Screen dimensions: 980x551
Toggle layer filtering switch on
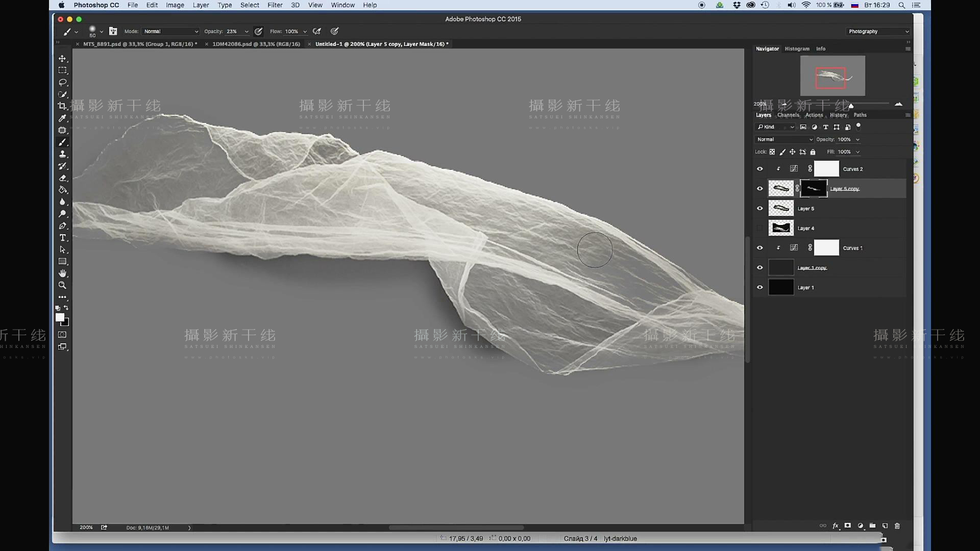[x=859, y=126]
